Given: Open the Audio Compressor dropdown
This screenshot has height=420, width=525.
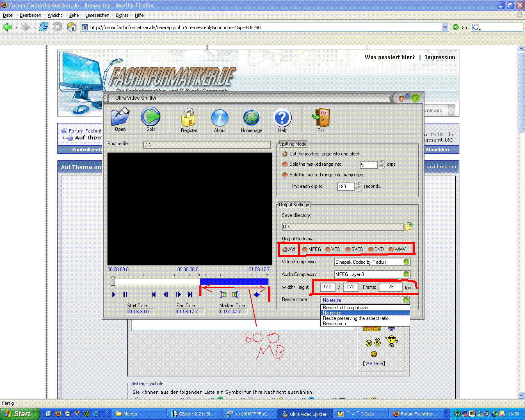Looking at the screenshot, I should pos(406,274).
